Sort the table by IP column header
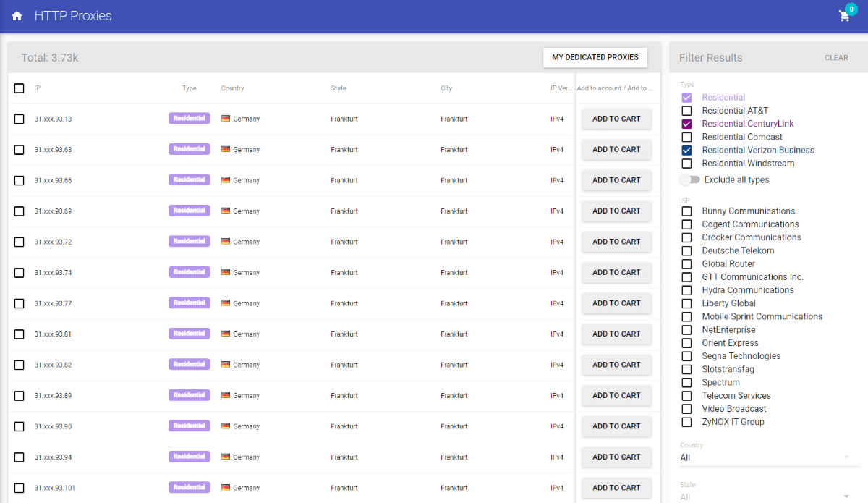868x503 pixels. click(38, 88)
